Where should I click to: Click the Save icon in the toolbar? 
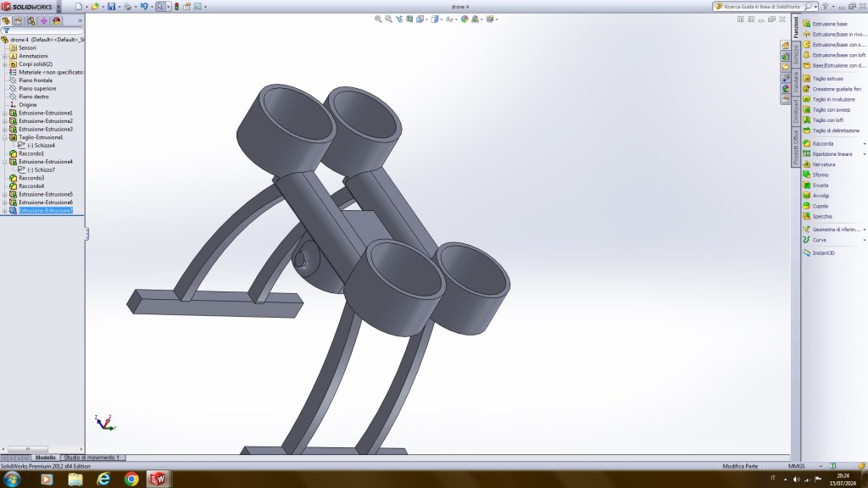(x=111, y=6)
